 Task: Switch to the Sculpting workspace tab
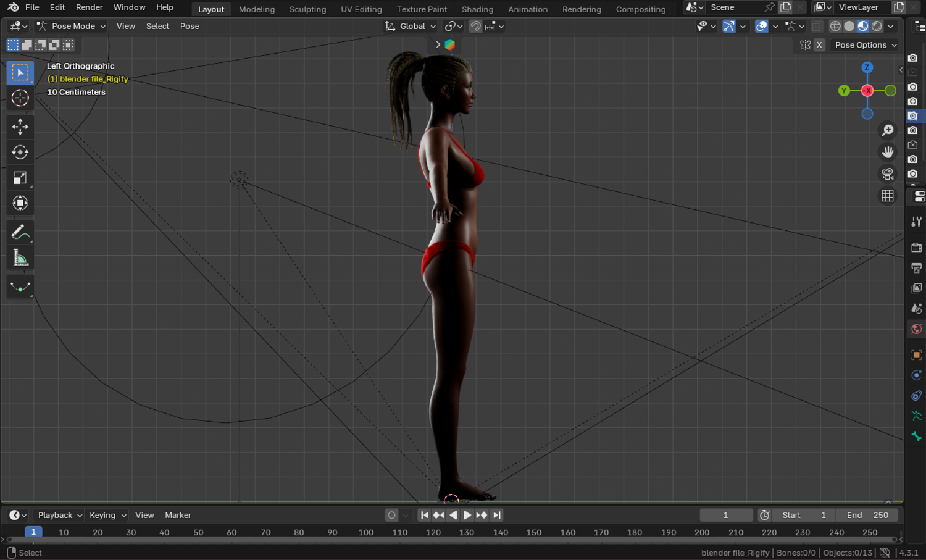307,9
